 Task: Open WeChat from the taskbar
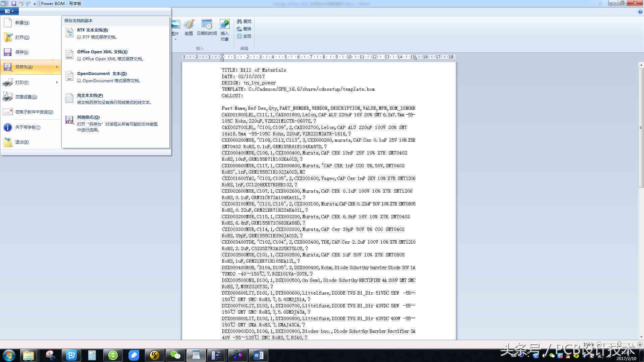tap(175, 355)
